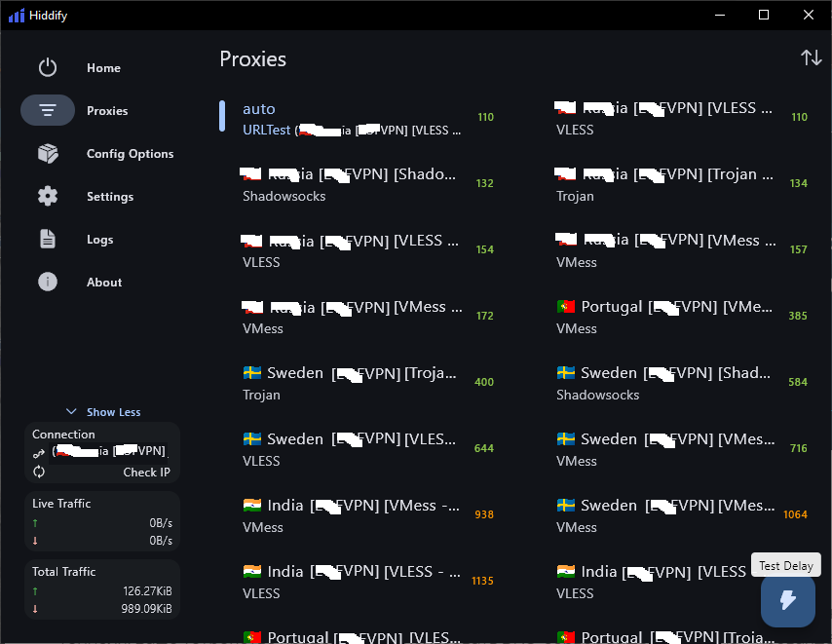The height and width of the screenshot is (644, 832).
Task: Click the Test Delay tooltip label
Action: coord(786,565)
